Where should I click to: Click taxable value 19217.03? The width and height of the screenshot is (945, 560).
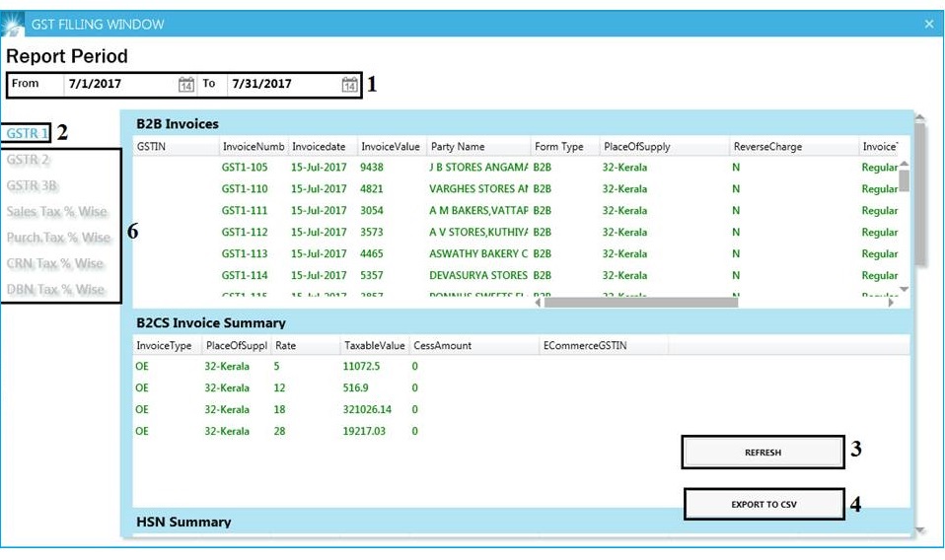coord(363,431)
